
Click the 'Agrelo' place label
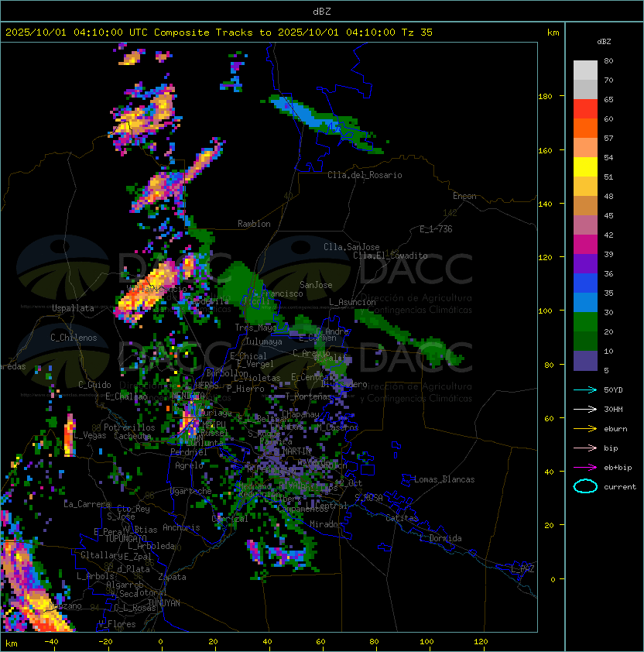(x=189, y=465)
